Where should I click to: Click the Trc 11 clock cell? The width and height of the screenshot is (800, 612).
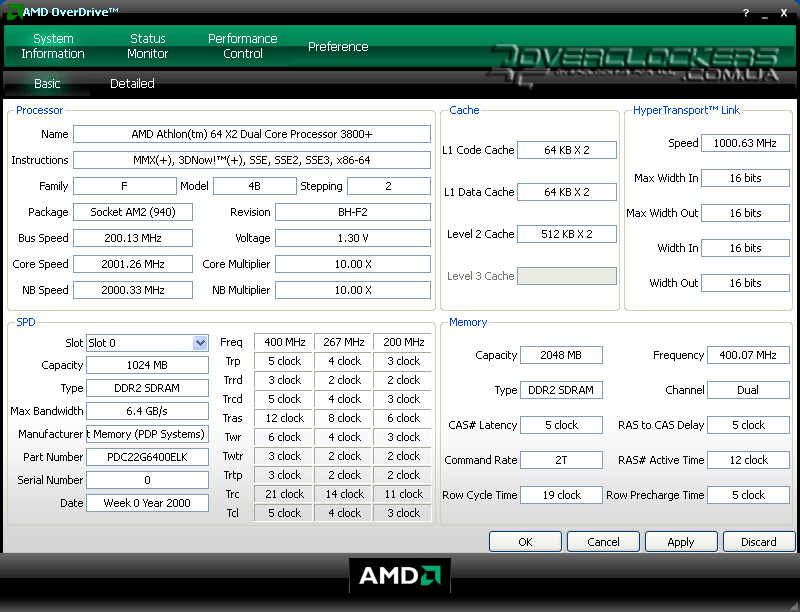pyautogui.click(x=404, y=494)
